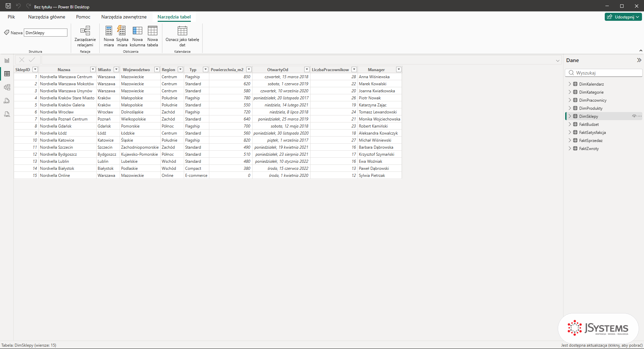Click the update available status link
This screenshot has height=349, width=644.
[602, 345]
